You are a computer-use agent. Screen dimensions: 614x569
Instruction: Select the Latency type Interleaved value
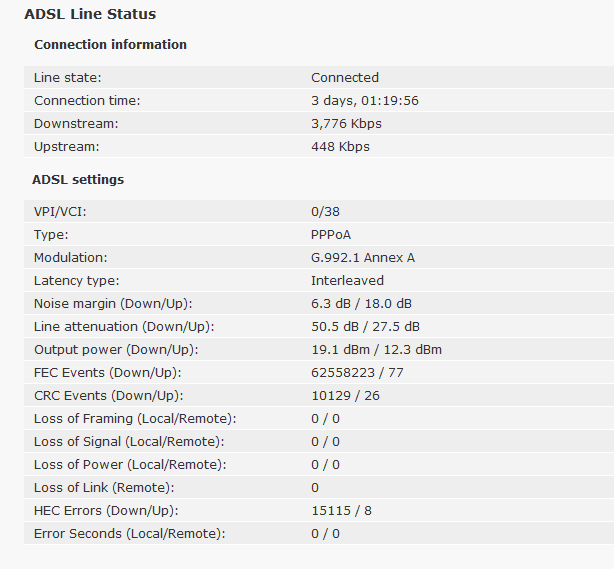click(x=347, y=281)
